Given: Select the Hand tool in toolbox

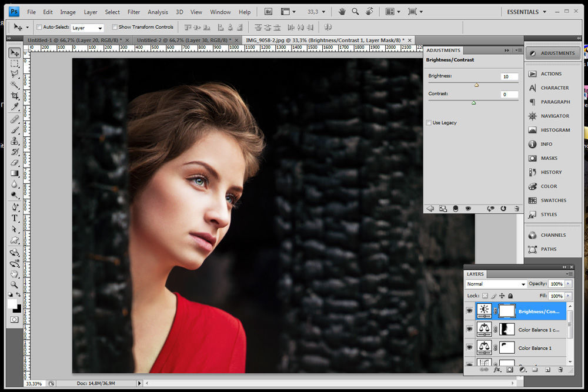Looking at the screenshot, I should [15, 274].
